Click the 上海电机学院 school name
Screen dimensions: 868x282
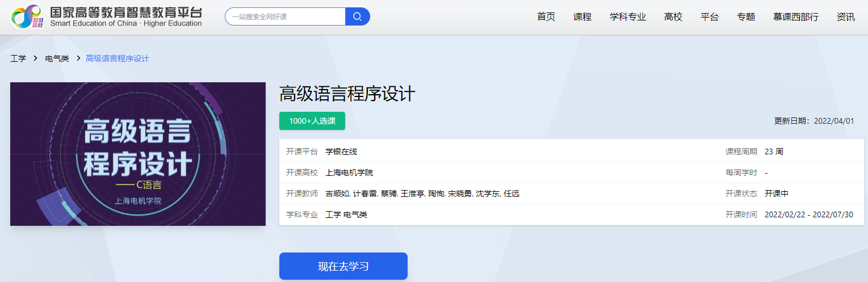point(349,172)
